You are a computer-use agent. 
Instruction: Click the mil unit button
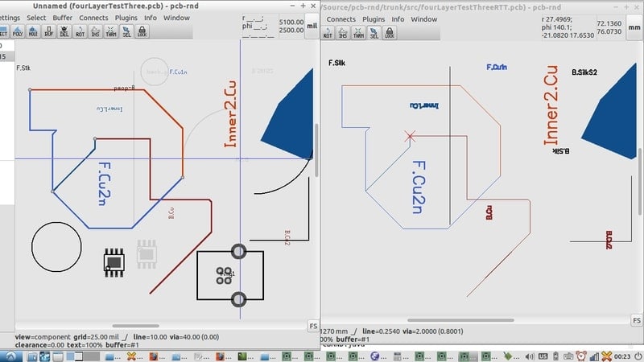pos(312,26)
